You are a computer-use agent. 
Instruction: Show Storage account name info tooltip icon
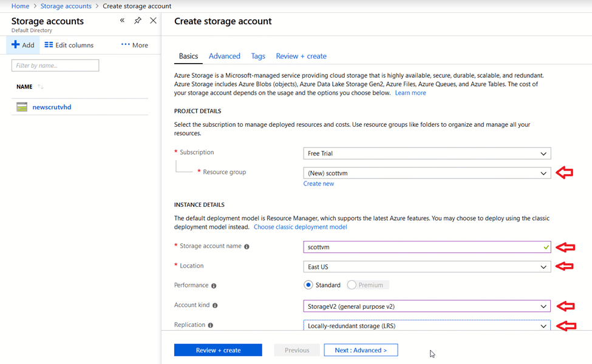pyautogui.click(x=247, y=247)
